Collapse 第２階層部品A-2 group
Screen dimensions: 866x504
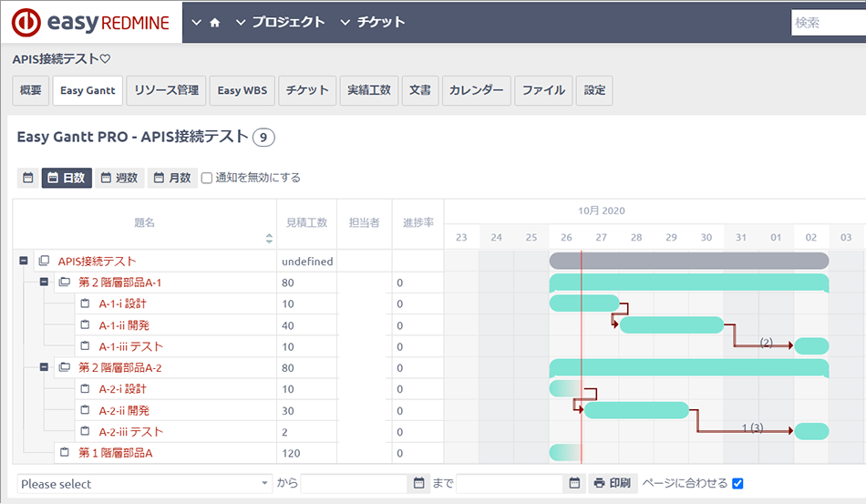point(44,367)
